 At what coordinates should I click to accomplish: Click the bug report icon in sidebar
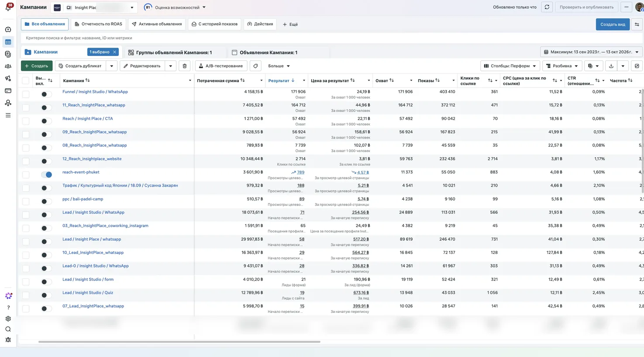[x=8, y=340]
